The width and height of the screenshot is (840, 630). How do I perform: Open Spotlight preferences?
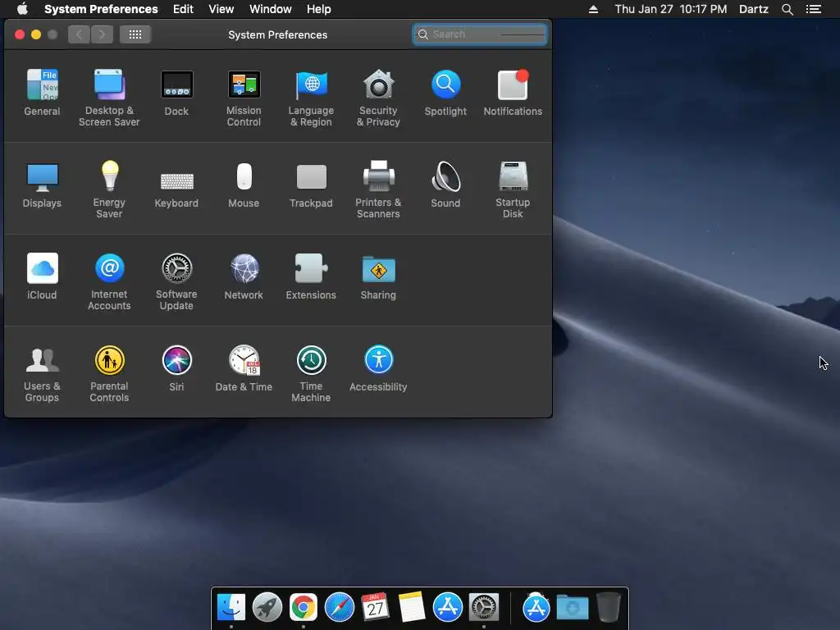[445, 92]
